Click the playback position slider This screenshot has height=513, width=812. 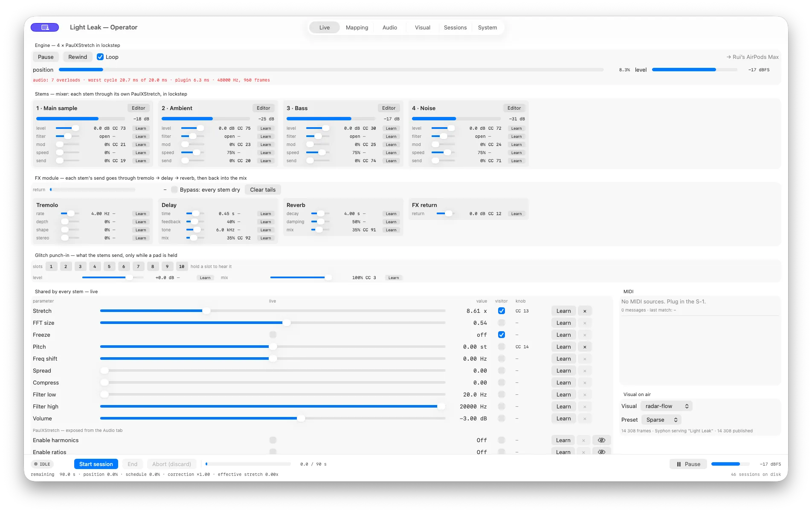tap(331, 70)
